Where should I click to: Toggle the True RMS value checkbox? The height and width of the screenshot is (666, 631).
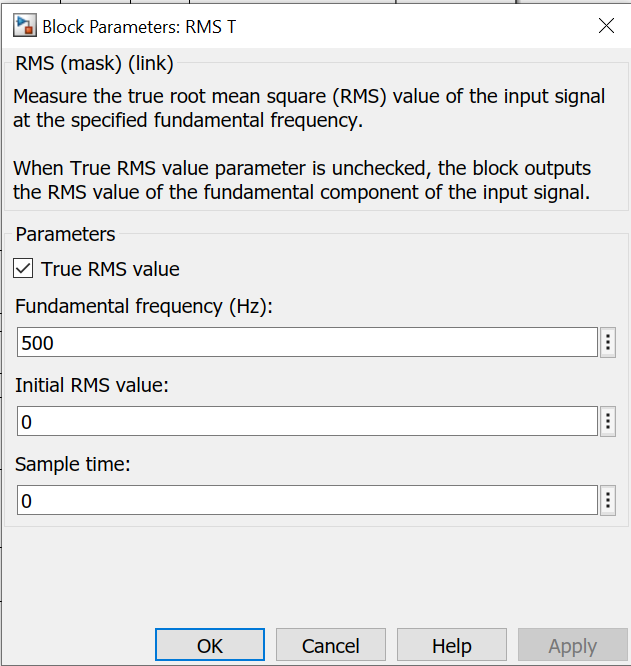(x=23, y=268)
